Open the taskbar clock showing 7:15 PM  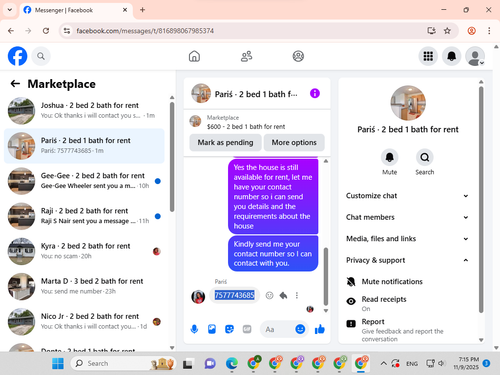point(466,363)
